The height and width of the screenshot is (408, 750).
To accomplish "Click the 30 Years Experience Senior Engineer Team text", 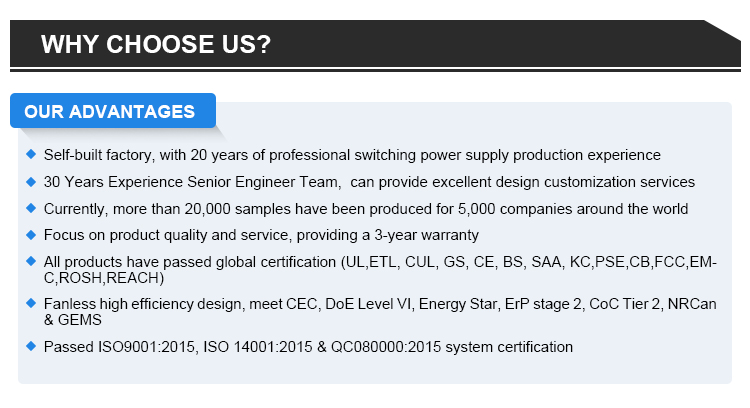I will [x=191, y=182].
